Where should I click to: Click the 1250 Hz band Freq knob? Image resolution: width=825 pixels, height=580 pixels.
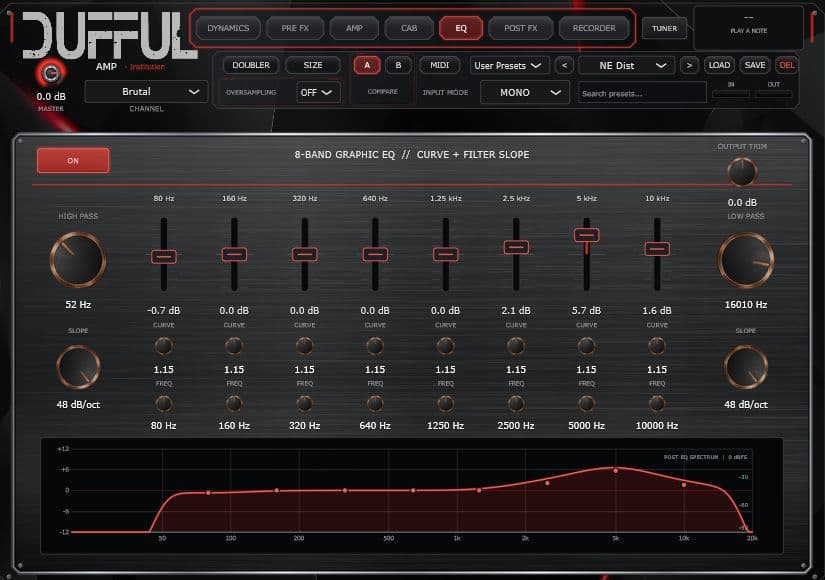point(446,404)
